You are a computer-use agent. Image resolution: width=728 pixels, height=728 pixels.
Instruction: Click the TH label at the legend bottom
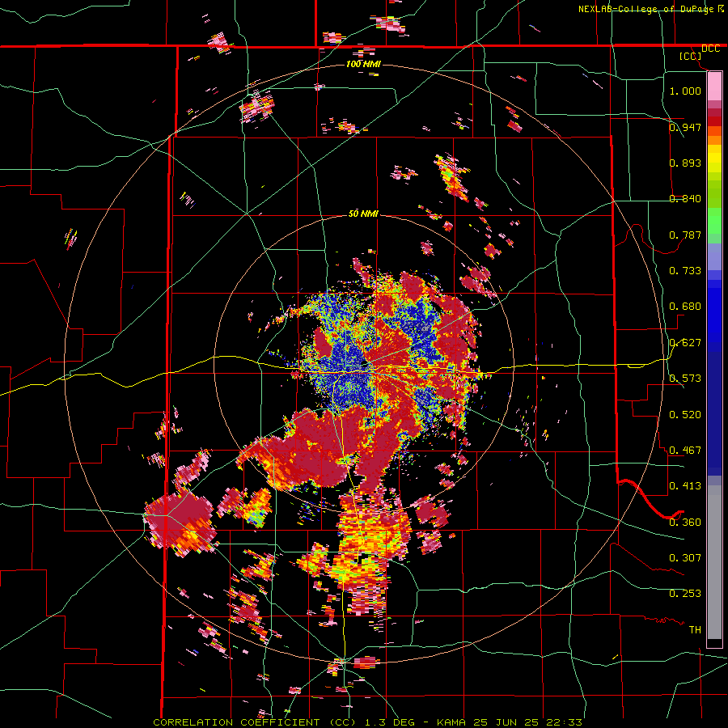point(695,629)
